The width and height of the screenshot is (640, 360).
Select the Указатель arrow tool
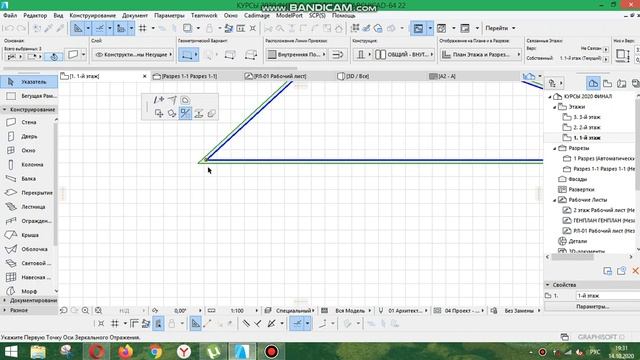pyautogui.click(x=29, y=82)
